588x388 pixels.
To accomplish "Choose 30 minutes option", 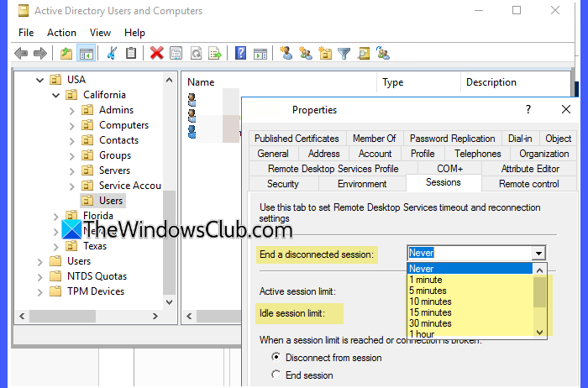I will tap(470, 323).
